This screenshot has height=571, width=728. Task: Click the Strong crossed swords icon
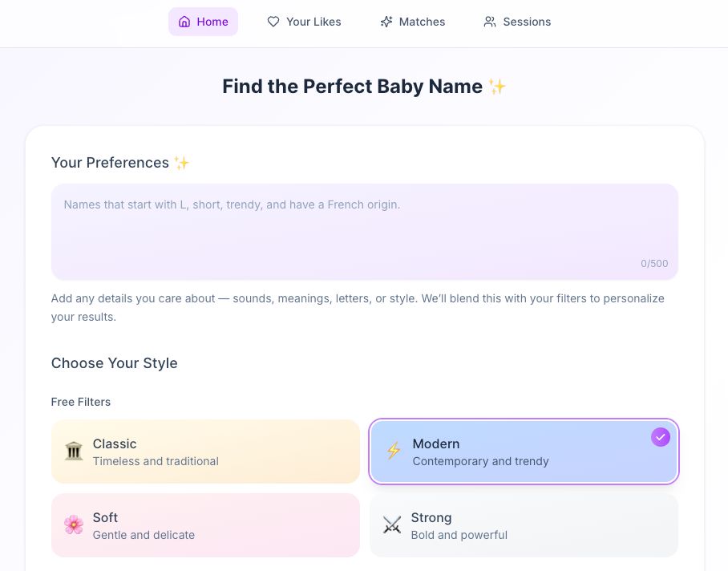point(392,525)
